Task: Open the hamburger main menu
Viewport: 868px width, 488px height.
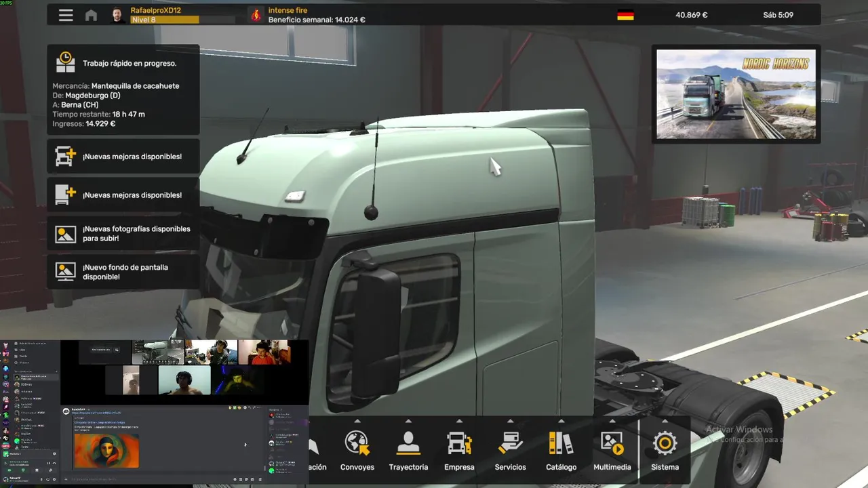Action: 66,15
